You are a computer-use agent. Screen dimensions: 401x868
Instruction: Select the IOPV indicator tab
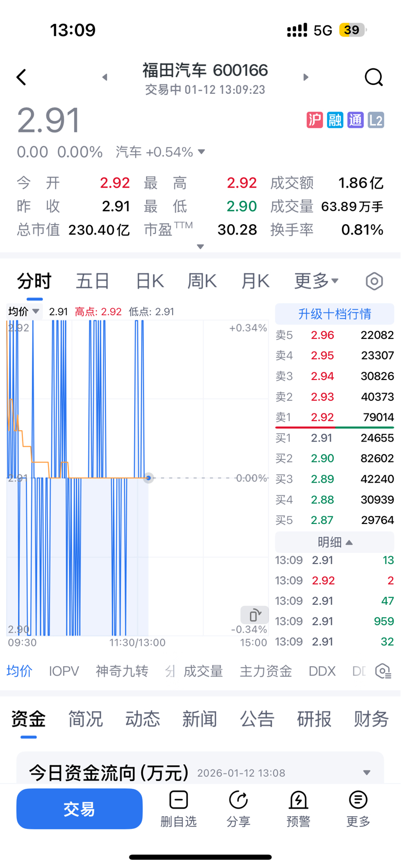[64, 671]
